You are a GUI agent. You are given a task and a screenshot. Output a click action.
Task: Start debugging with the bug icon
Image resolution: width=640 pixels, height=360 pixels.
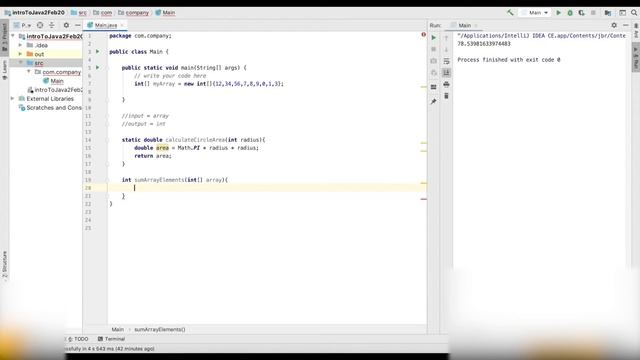(x=570, y=13)
